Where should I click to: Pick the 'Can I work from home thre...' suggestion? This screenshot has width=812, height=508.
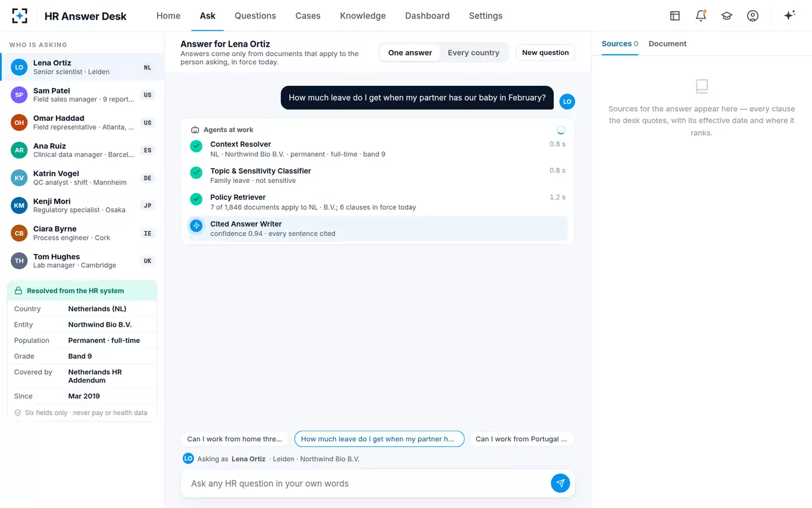point(235,439)
